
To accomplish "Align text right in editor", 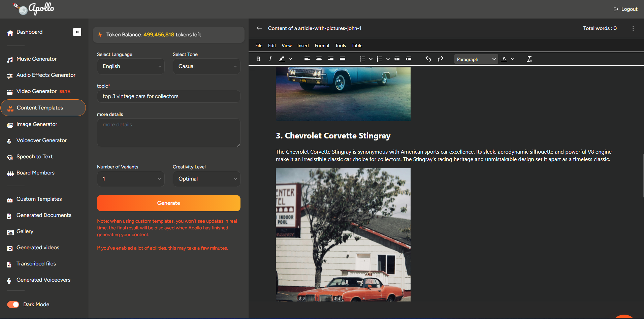I will (x=331, y=59).
